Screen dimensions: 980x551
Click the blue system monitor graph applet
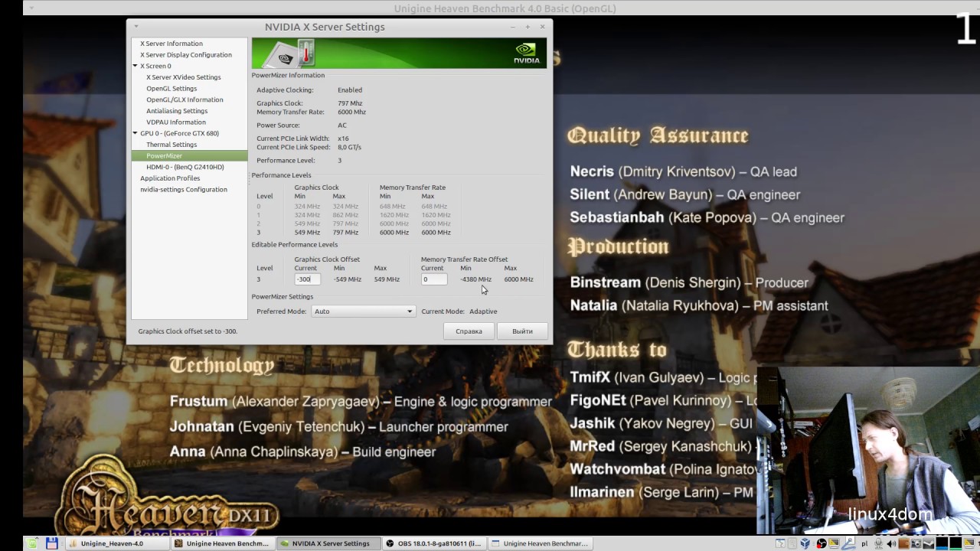click(x=942, y=543)
